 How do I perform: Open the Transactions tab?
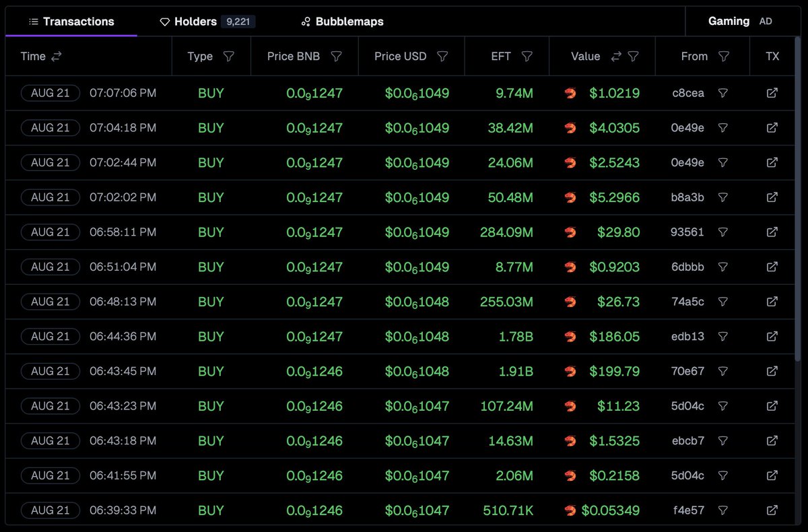[x=71, y=22]
